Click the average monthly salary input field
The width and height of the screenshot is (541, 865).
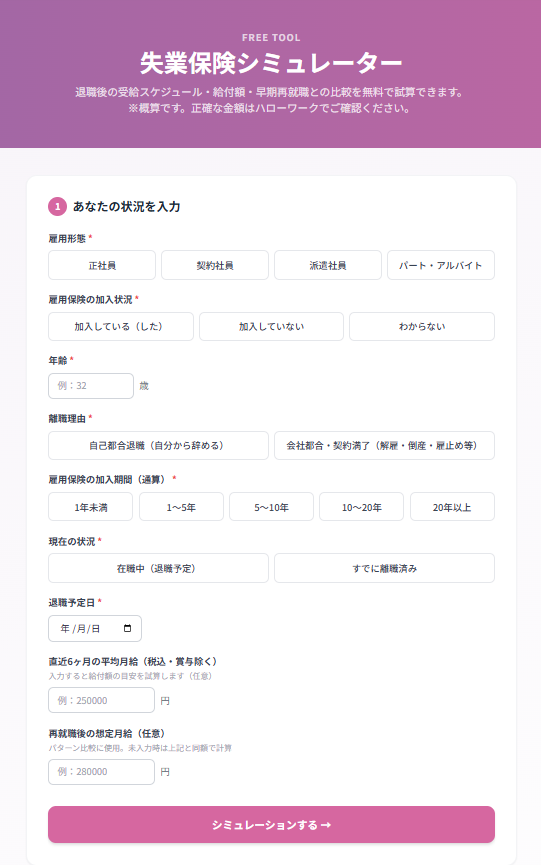101,700
